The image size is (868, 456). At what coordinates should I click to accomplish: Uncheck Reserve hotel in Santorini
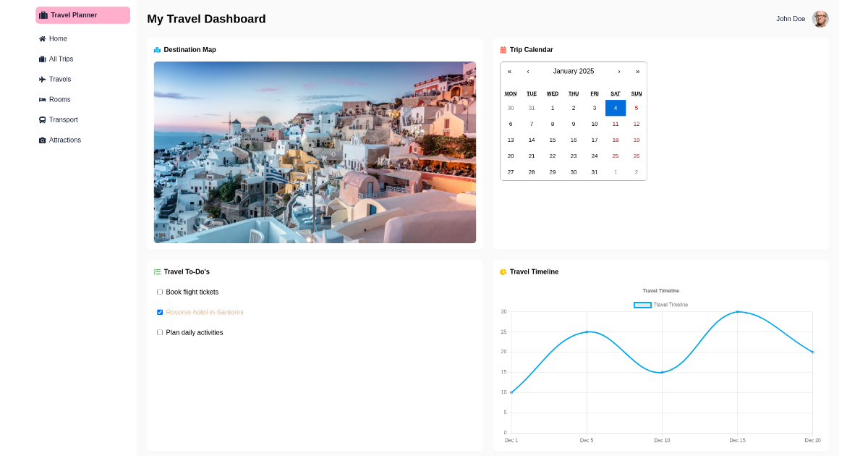pyautogui.click(x=160, y=312)
